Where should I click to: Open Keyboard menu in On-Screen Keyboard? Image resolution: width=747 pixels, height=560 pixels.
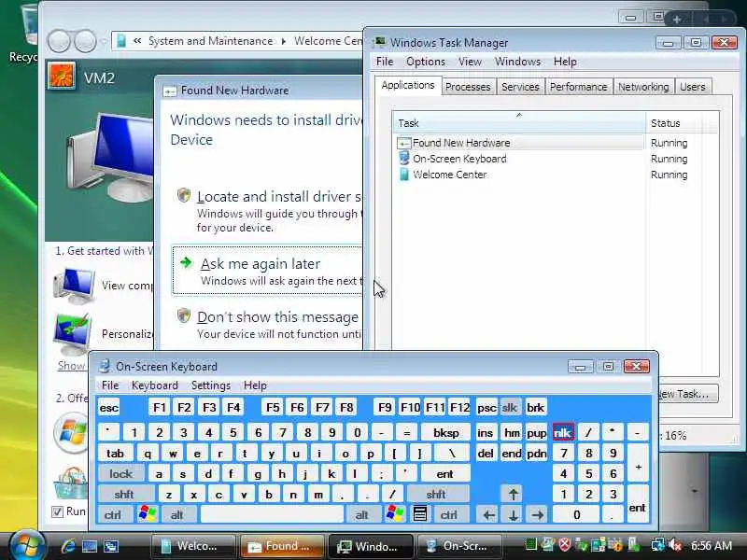tap(155, 385)
